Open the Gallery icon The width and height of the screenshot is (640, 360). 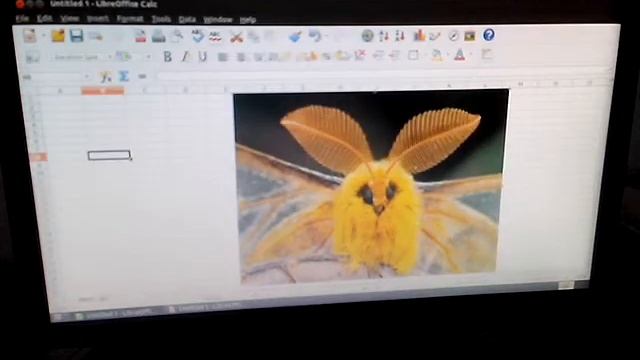[470, 36]
